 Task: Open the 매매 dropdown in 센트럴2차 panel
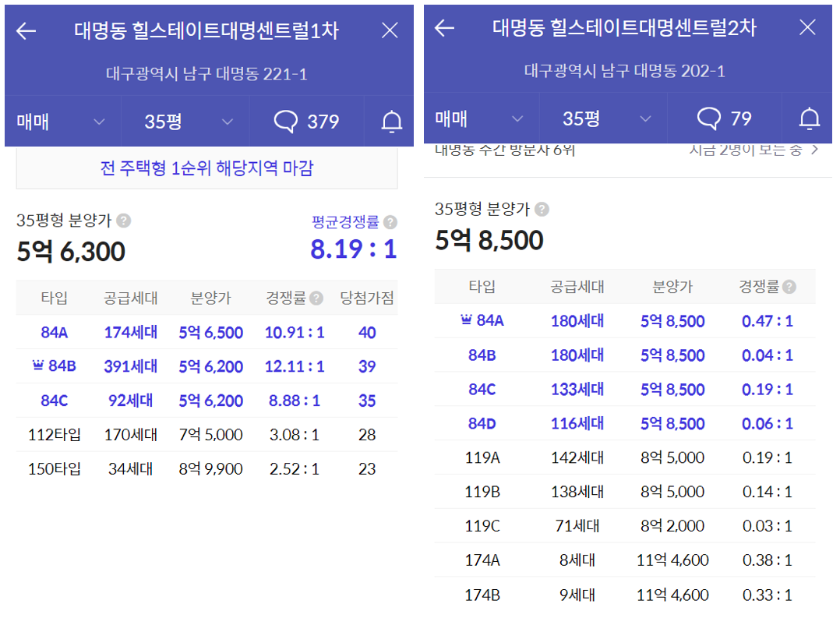coord(481,118)
